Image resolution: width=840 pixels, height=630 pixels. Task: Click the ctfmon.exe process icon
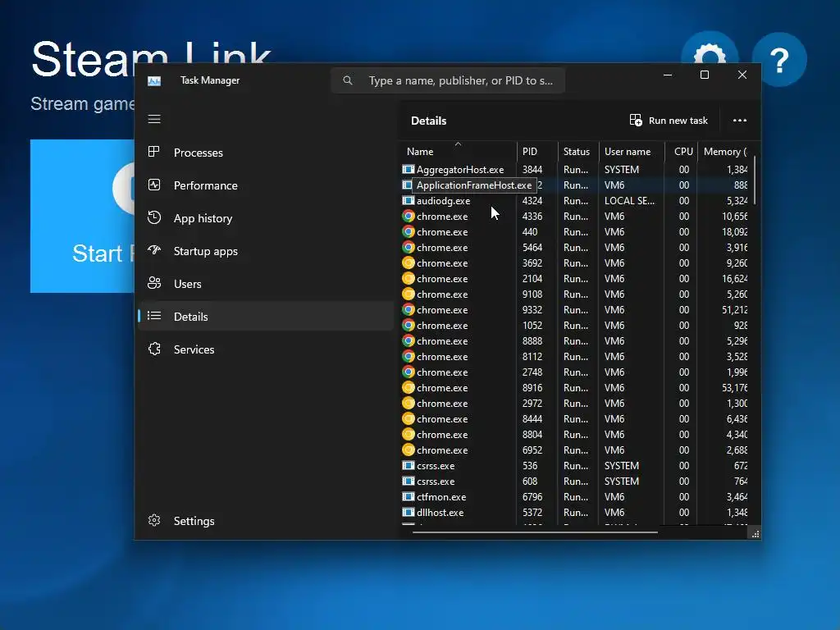click(409, 496)
